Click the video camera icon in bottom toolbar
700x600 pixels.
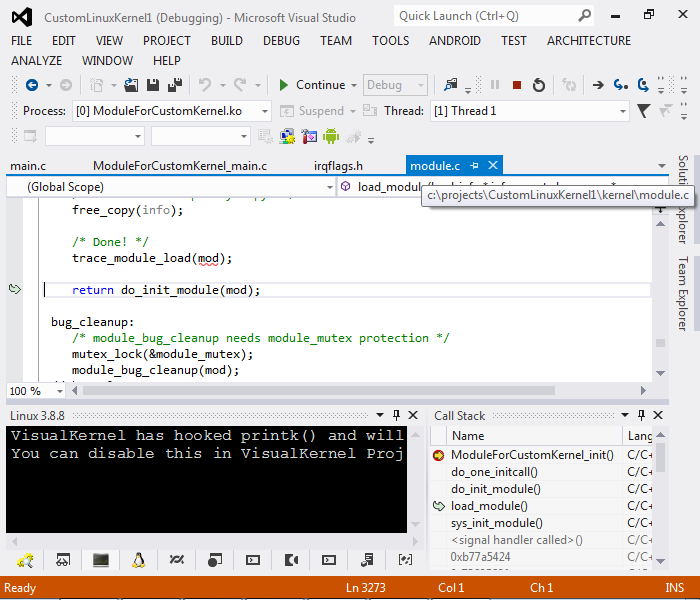(291, 560)
